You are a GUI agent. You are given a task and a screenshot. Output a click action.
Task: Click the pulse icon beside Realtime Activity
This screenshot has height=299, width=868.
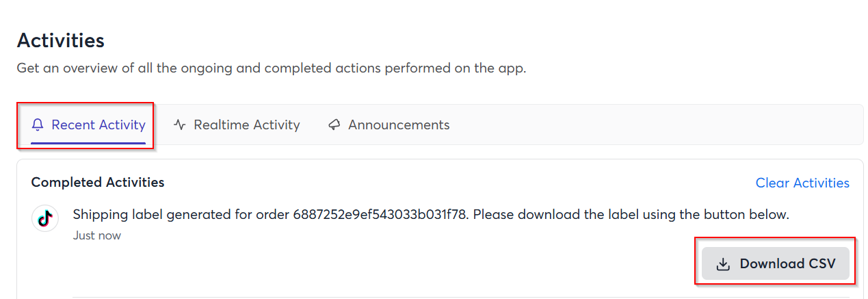(180, 125)
